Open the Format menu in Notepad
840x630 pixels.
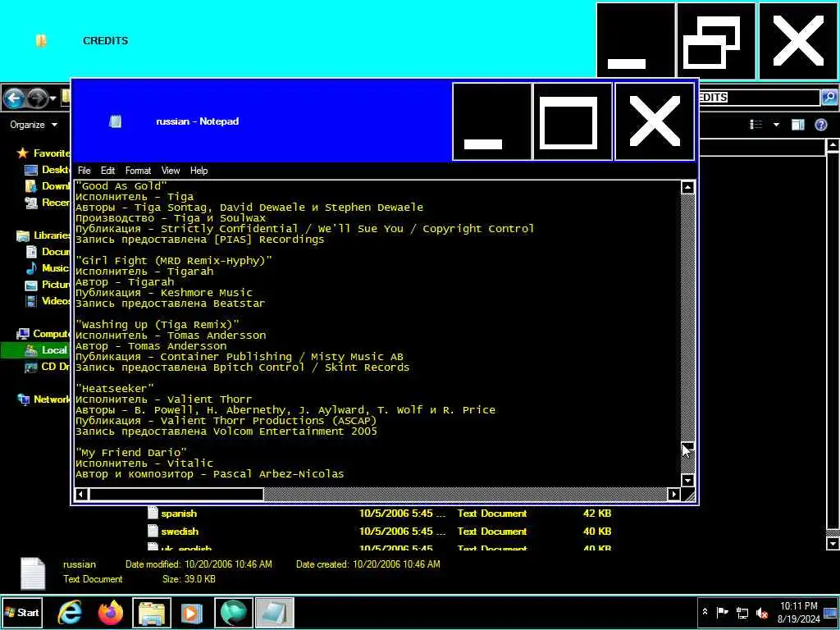tap(138, 171)
